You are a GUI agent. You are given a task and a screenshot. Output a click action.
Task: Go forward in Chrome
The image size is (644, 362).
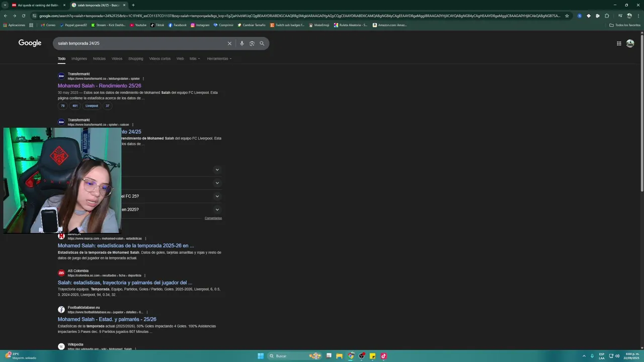click(14, 16)
